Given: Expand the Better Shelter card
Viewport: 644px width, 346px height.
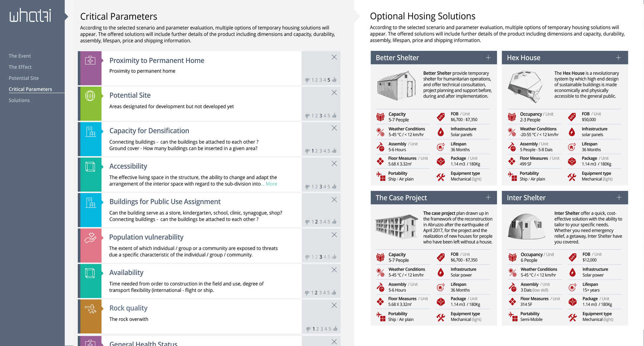Looking at the screenshot, I should [488, 58].
